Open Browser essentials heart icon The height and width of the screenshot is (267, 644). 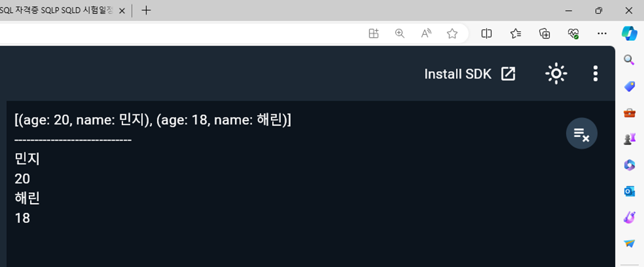574,34
